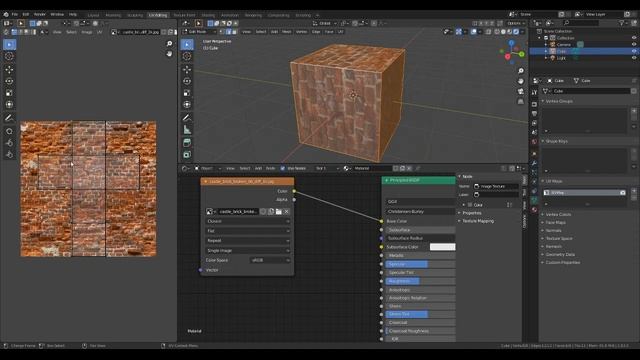Select the Select Box tool in the 3D viewport

coord(187,44)
